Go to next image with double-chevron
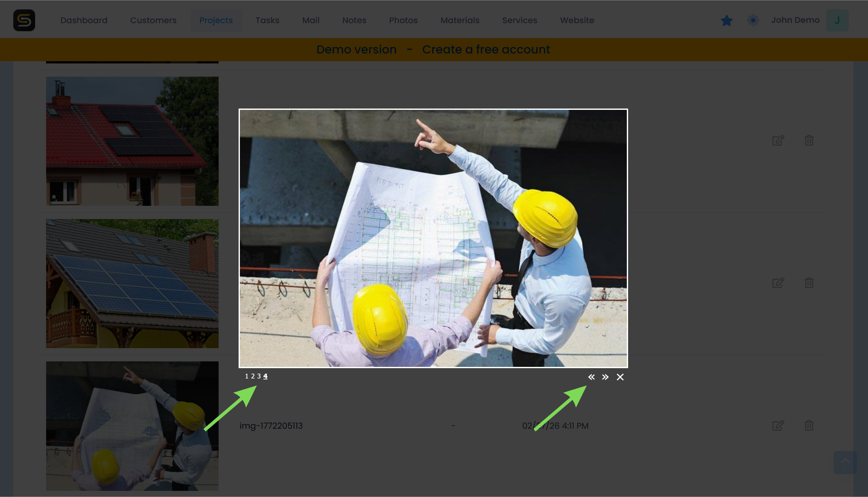Image resolution: width=868 pixels, height=497 pixels. pos(605,377)
